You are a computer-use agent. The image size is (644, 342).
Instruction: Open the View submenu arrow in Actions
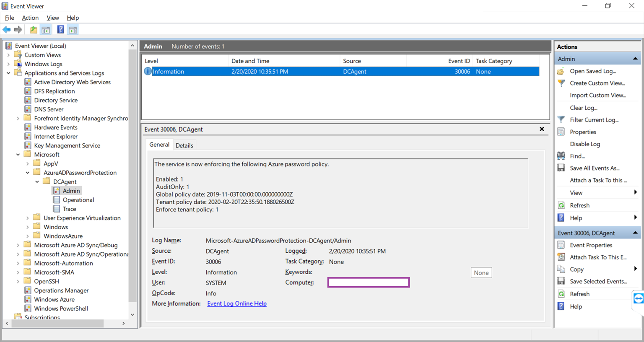[x=636, y=192]
